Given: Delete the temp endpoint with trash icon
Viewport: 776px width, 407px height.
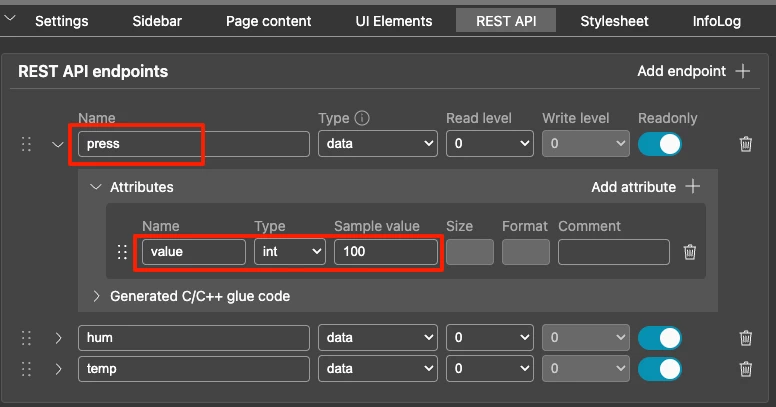Looking at the screenshot, I should tap(745, 369).
